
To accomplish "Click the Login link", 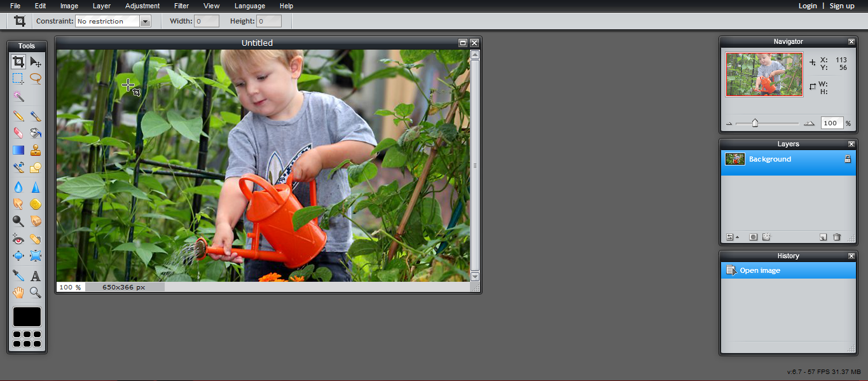I will (x=808, y=6).
